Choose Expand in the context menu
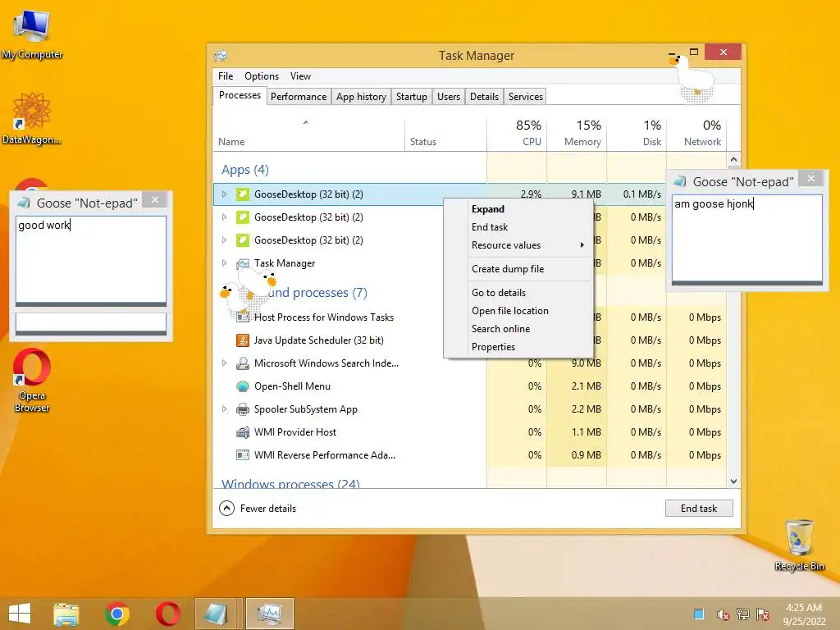 coord(518,209)
